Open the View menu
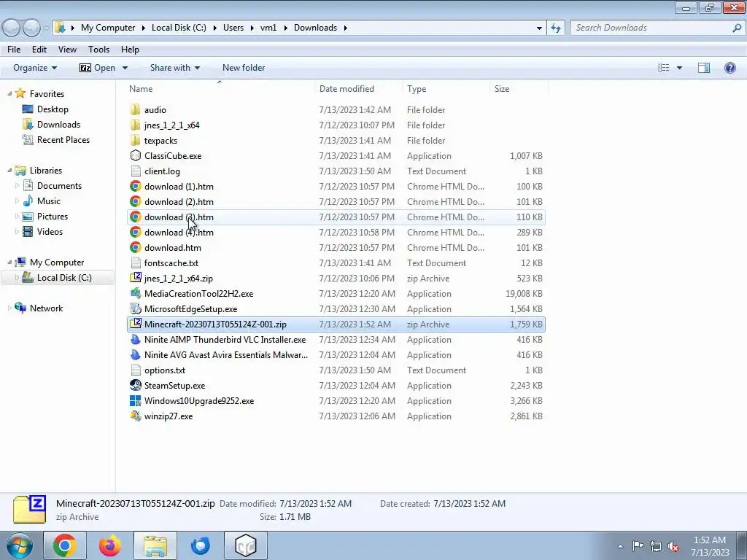Image resolution: width=747 pixels, height=560 pixels. tap(67, 50)
